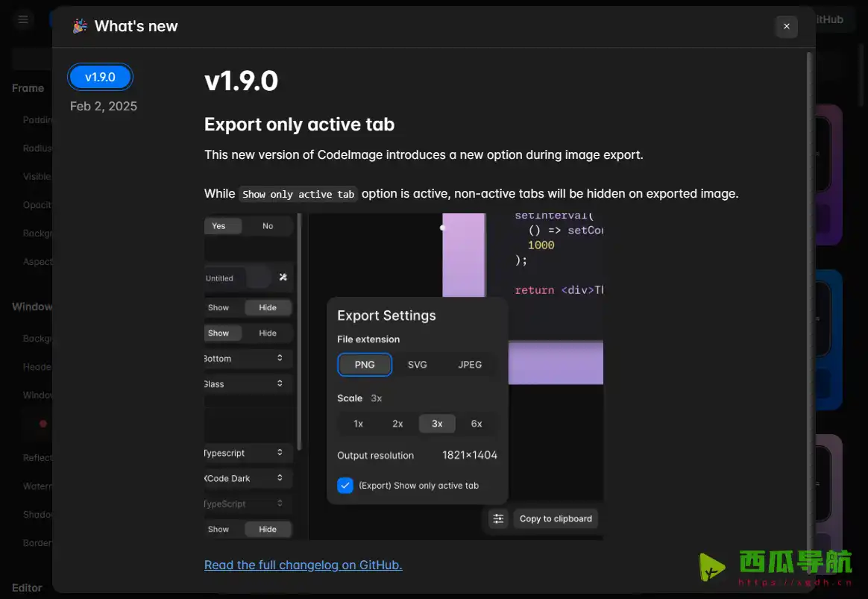Open the hamburger menu icon
Viewport: 868px width, 599px height.
click(x=23, y=19)
